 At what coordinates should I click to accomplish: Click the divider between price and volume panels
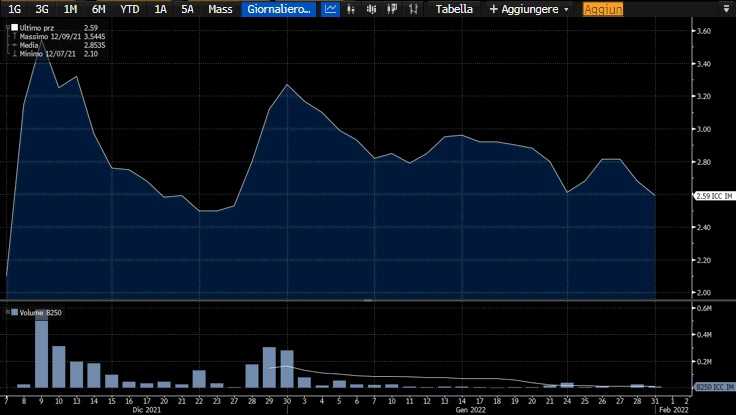point(367,300)
